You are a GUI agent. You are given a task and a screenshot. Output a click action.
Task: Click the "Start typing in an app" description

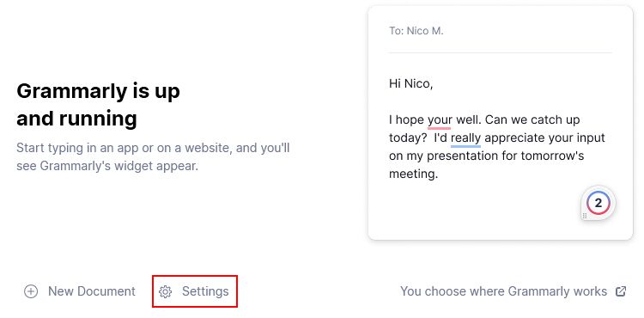point(153,157)
